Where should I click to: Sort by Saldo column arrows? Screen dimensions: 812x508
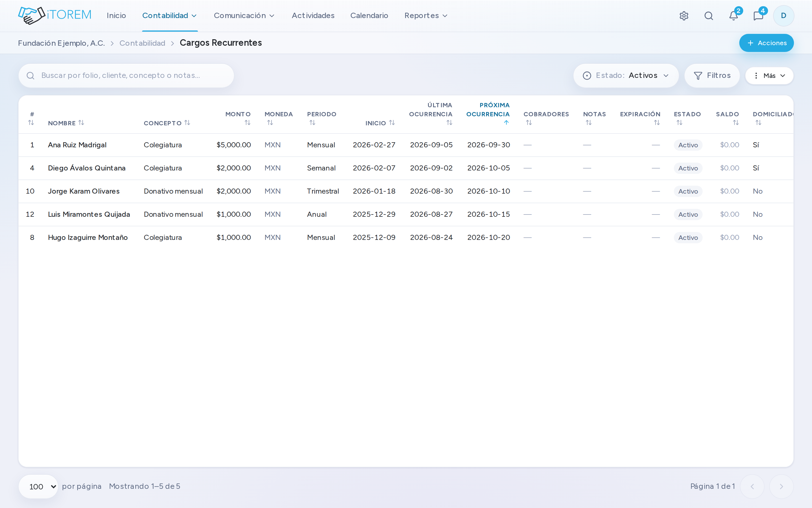pyautogui.click(x=736, y=123)
